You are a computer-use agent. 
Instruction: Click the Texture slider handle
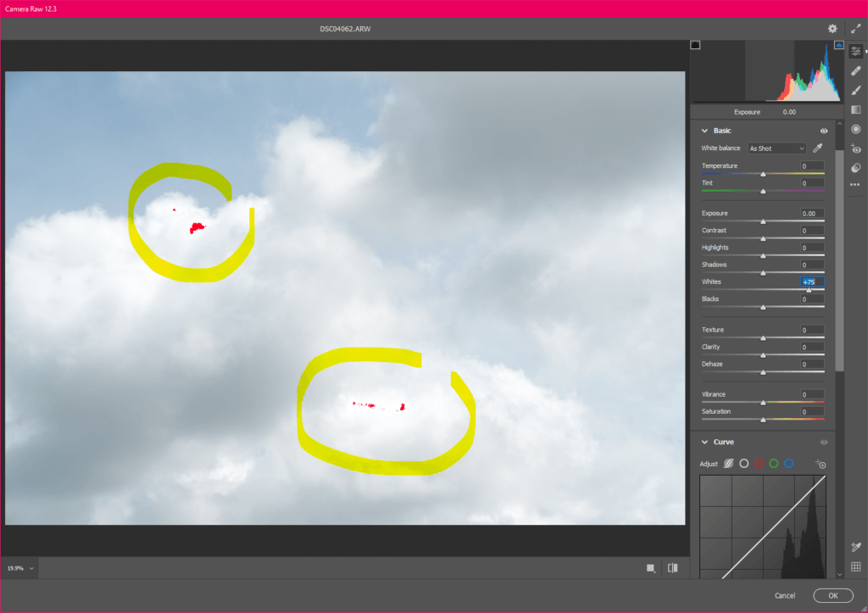tap(763, 337)
